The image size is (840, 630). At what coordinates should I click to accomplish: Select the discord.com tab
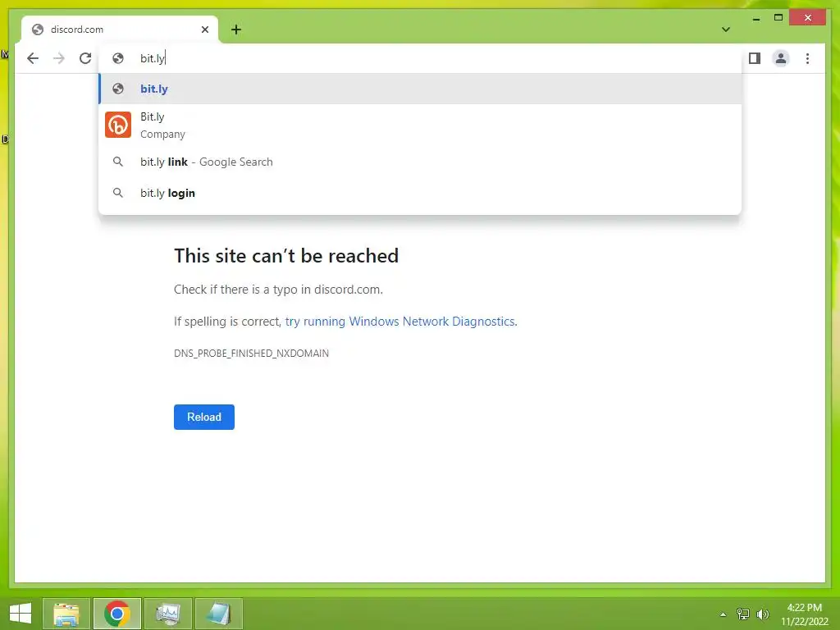[120, 30]
